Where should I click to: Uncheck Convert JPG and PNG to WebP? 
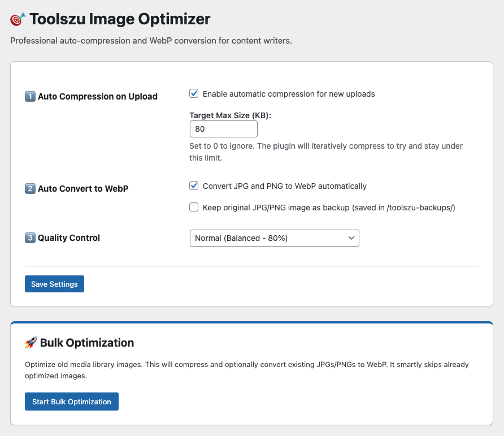(x=194, y=185)
